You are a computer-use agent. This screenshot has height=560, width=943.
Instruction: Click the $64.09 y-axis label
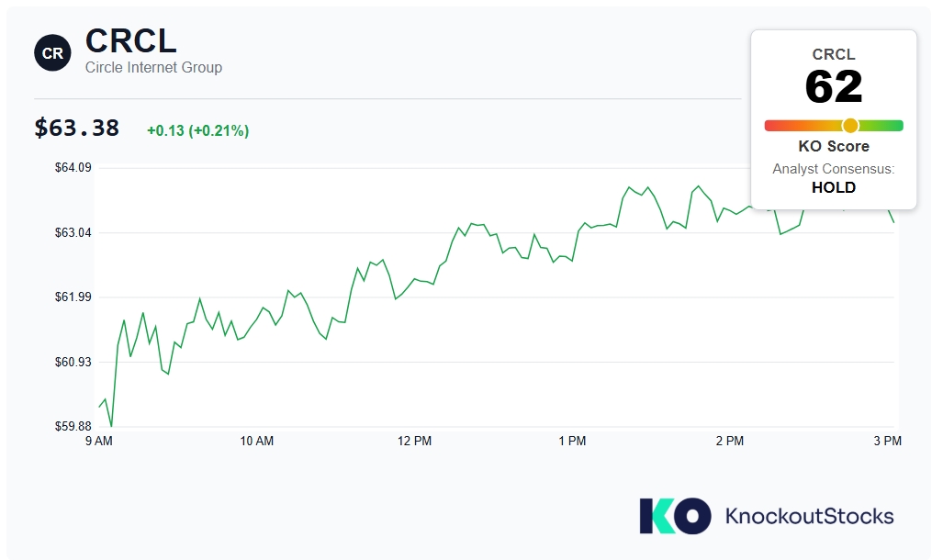pos(73,168)
